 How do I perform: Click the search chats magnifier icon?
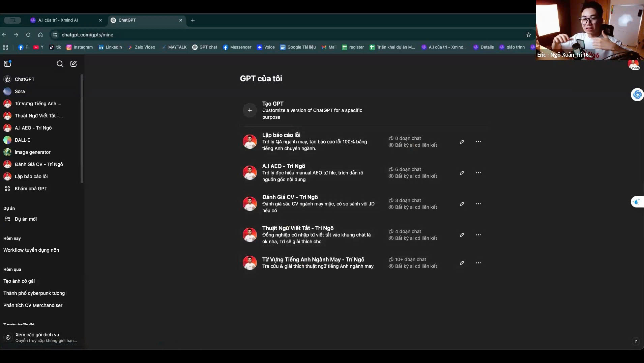[x=60, y=64]
